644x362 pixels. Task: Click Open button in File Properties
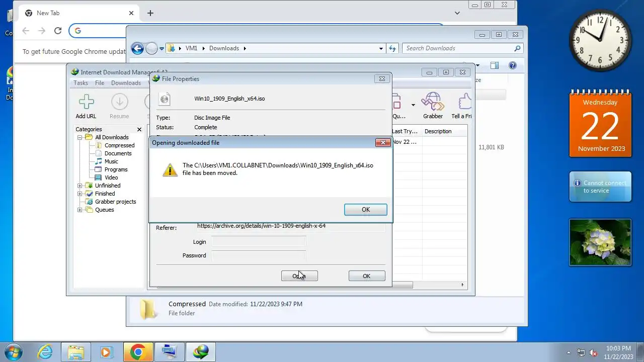(x=299, y=276)
